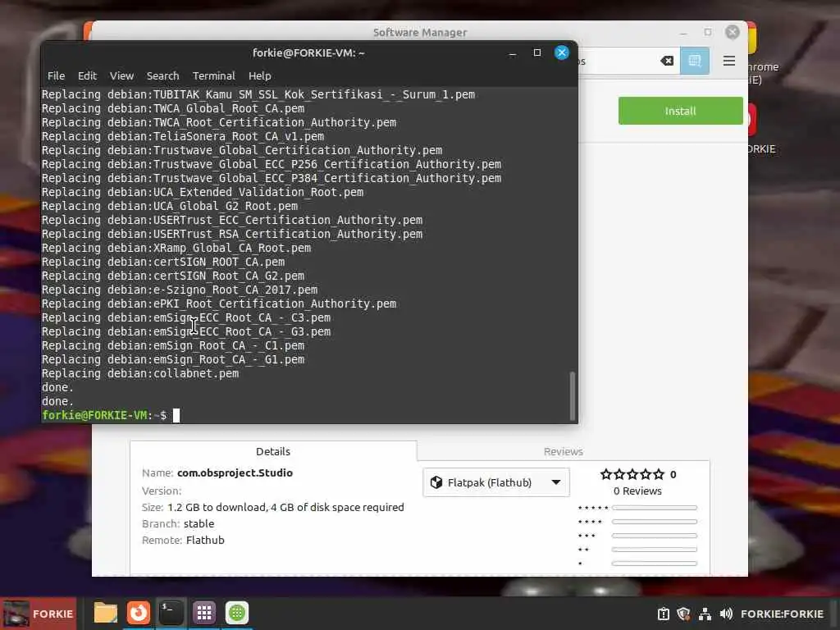Select the com.obsproject.Studio name text

(235, 472)
